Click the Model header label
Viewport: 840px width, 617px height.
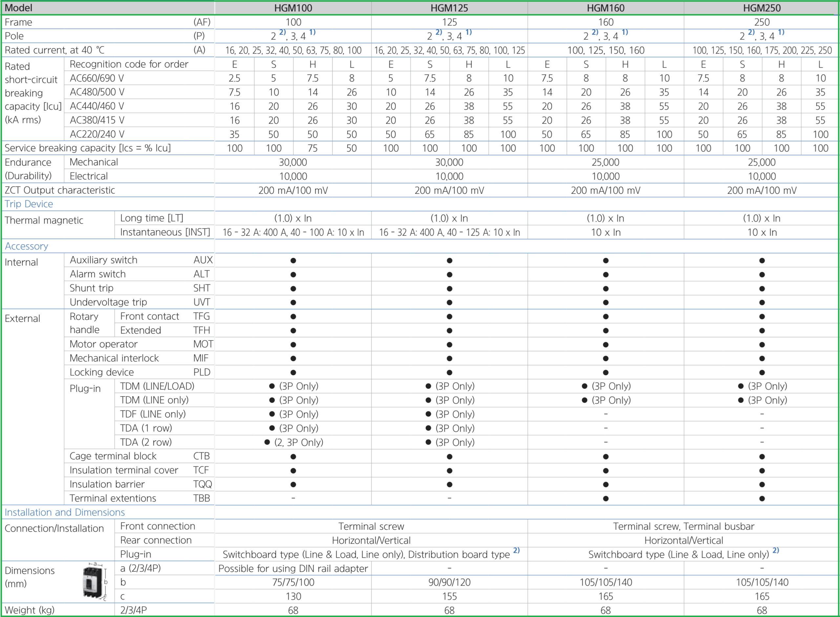(x=19, y=8)
